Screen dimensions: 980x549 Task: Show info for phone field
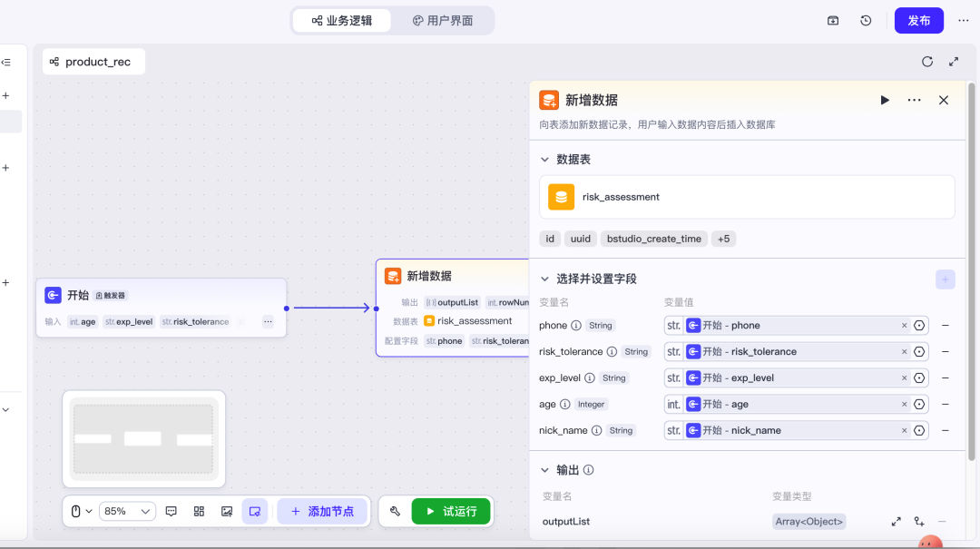(576, 325)
